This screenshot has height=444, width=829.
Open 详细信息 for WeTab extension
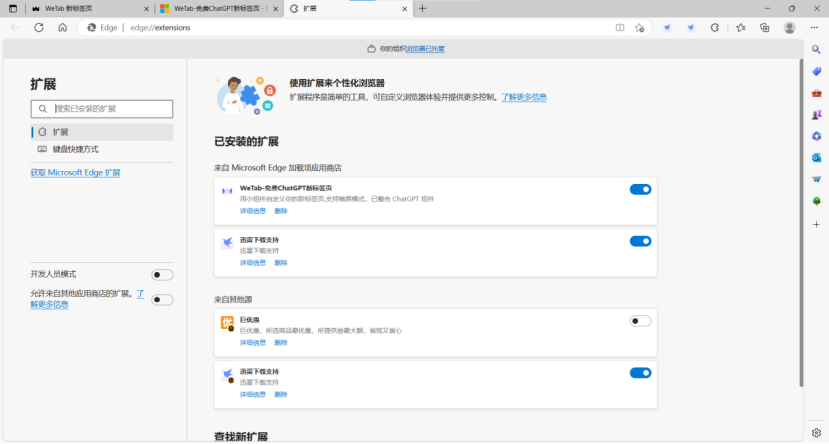point(253,211)
